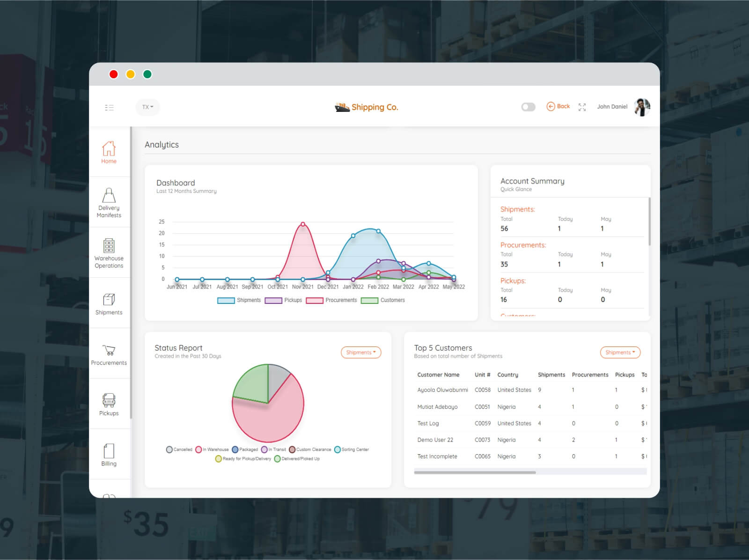Screen dimensions: 749x560
Task: Open Delivery Manifests from sidebar
Action: (x=109, y=202)
